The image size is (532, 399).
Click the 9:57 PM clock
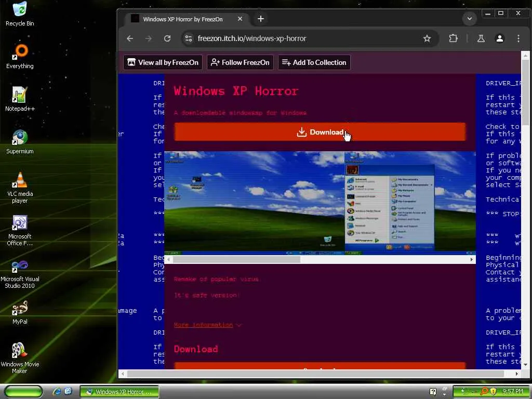(513, 392)
